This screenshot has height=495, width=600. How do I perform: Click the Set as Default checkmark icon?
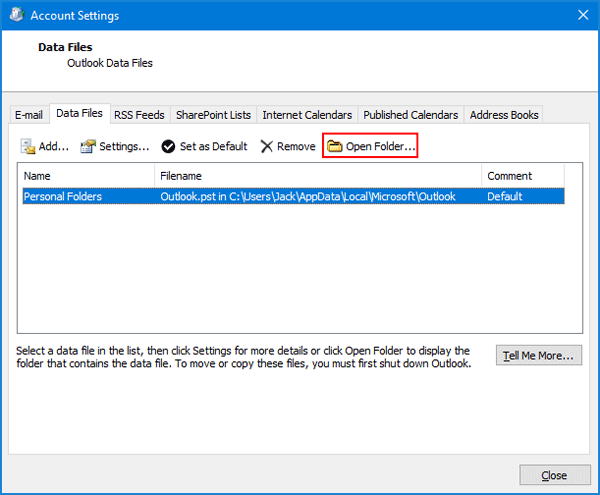pyautogui.click(x=168, y=146)
